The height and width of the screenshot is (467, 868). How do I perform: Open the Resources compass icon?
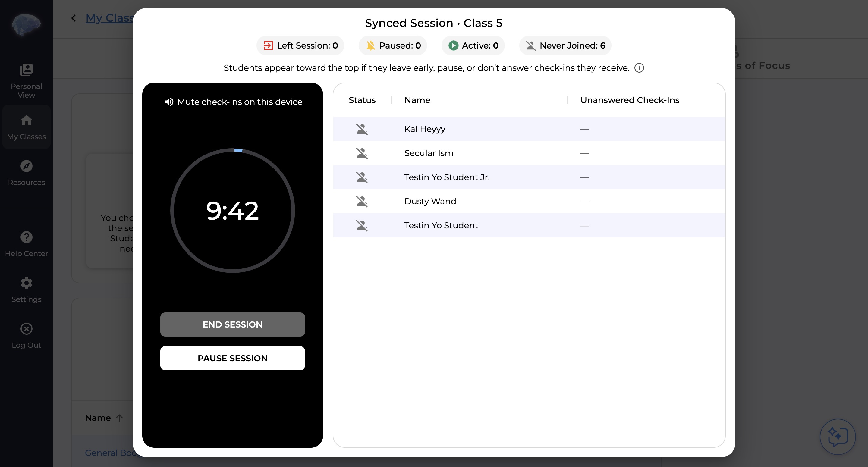[26, 166]
